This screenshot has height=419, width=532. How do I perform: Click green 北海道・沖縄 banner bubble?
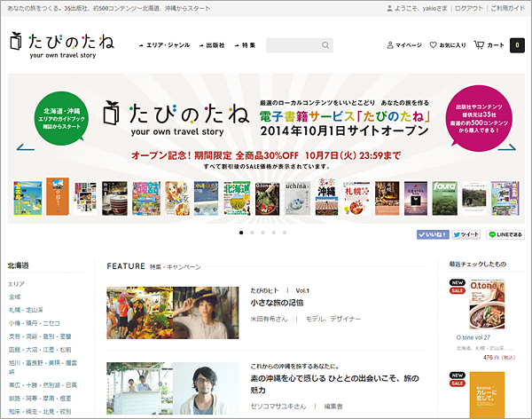(x=61, y=118)
